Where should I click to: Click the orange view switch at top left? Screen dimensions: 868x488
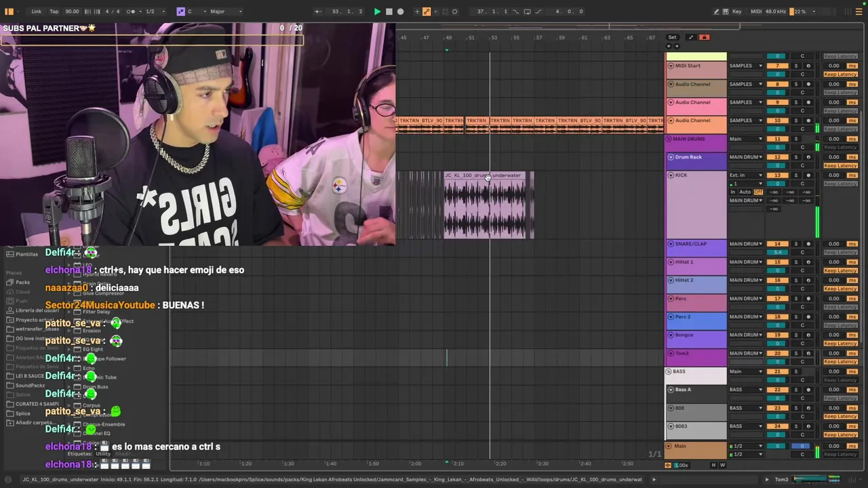(9, 12)
